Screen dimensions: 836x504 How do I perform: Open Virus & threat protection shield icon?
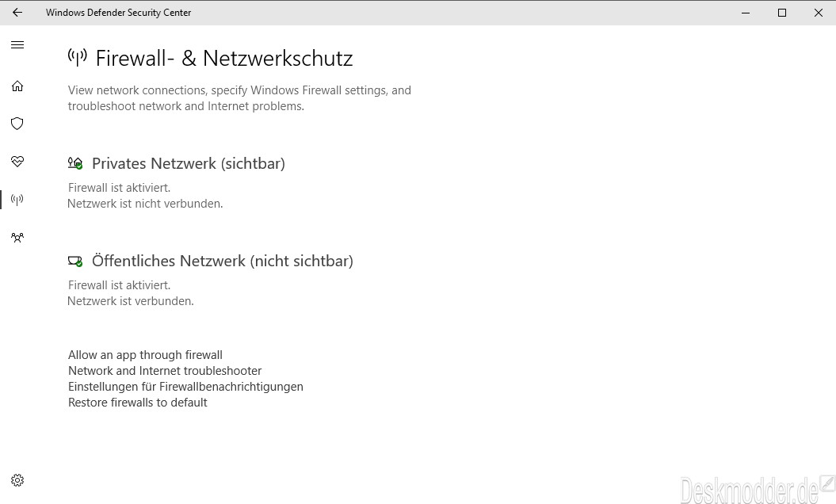pyautogui.click(x=17, y=124)
